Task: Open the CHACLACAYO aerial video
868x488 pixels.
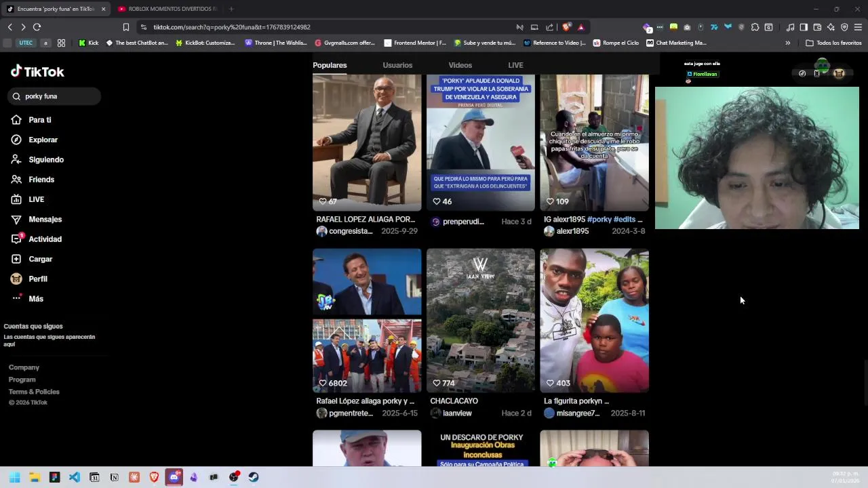Action: point(481,320)
